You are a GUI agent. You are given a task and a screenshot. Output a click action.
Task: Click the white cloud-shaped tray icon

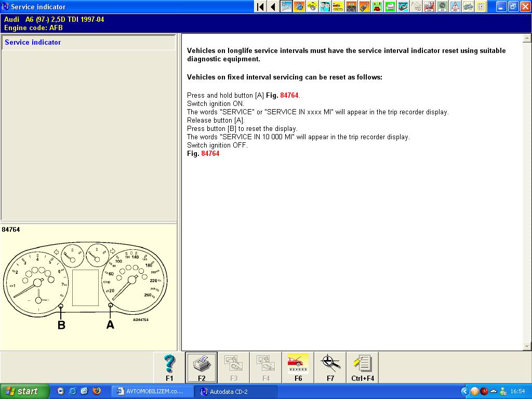(x=494, y=392)
